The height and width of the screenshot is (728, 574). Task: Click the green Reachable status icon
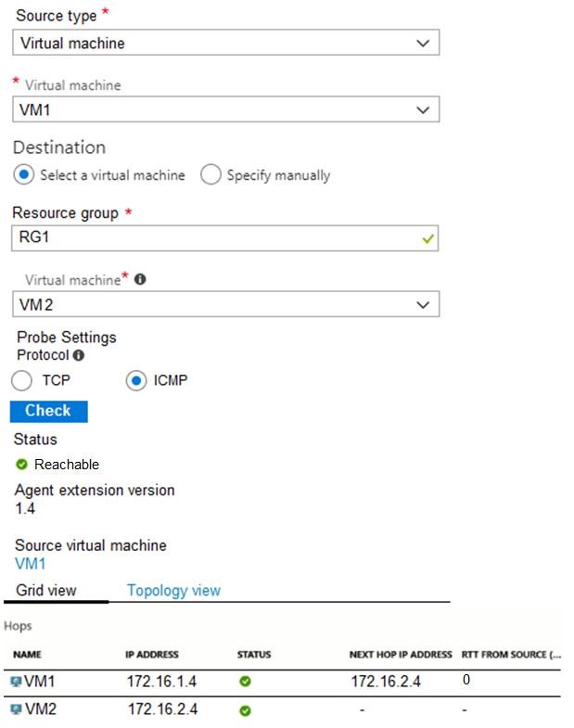pyautogui.click(x=22, y=464)
